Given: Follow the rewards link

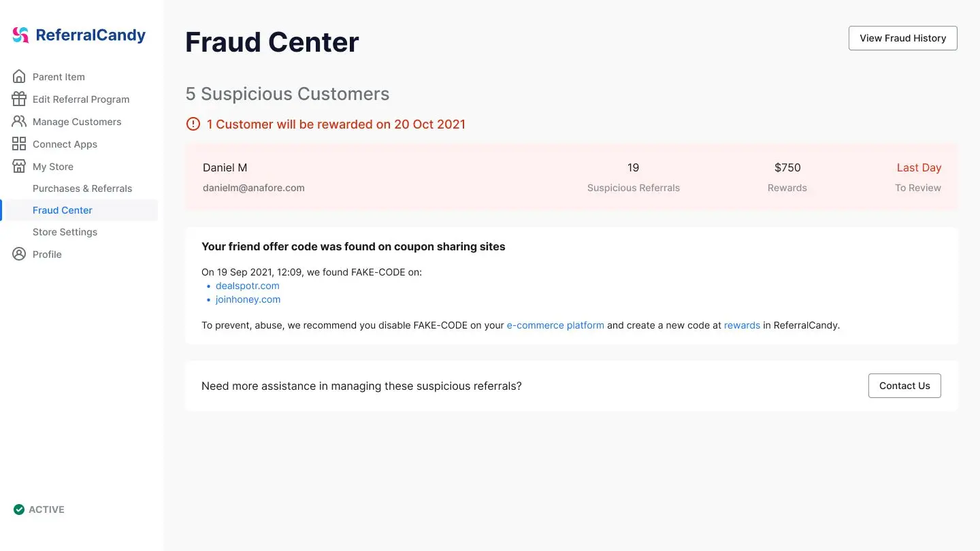Looking at the screenshot, I should [x=742, y=325].
